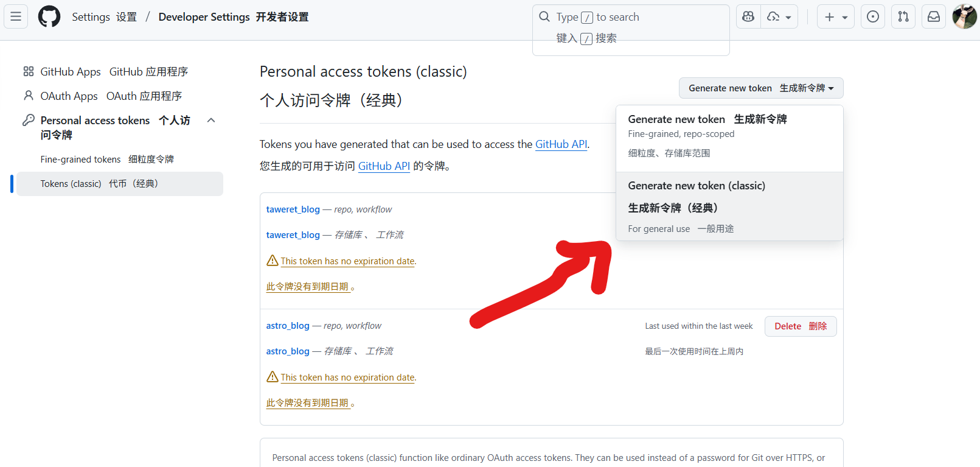
Task: Click warning triangle icon under taweret_blog
Action: coord(273,261)
